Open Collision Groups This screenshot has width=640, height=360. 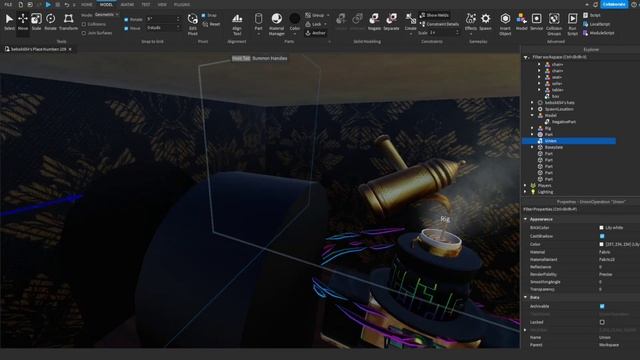[554, 24]
